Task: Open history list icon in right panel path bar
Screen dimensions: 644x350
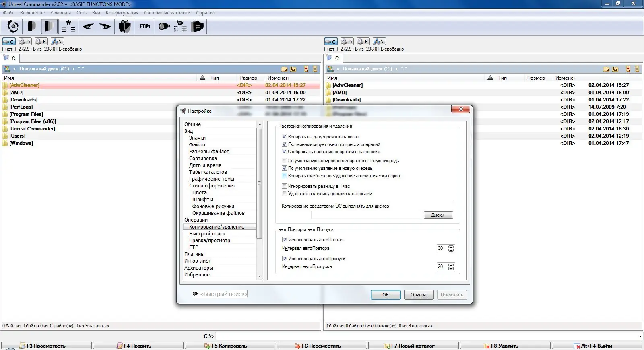Action: click(x=637, y=69)
